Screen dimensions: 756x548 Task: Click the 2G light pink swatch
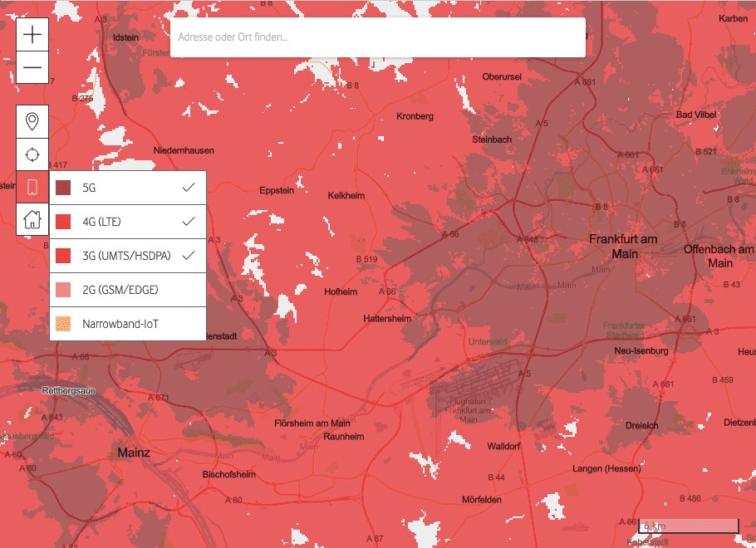point(64,290)
